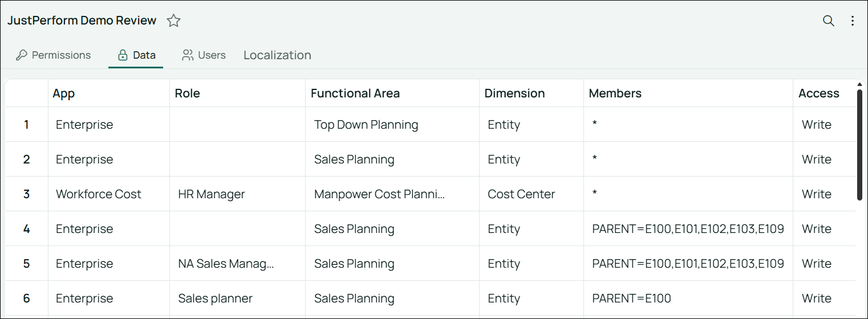Select row number 2
The width and height of the screenshot is (868, 319).
[26, 159]
